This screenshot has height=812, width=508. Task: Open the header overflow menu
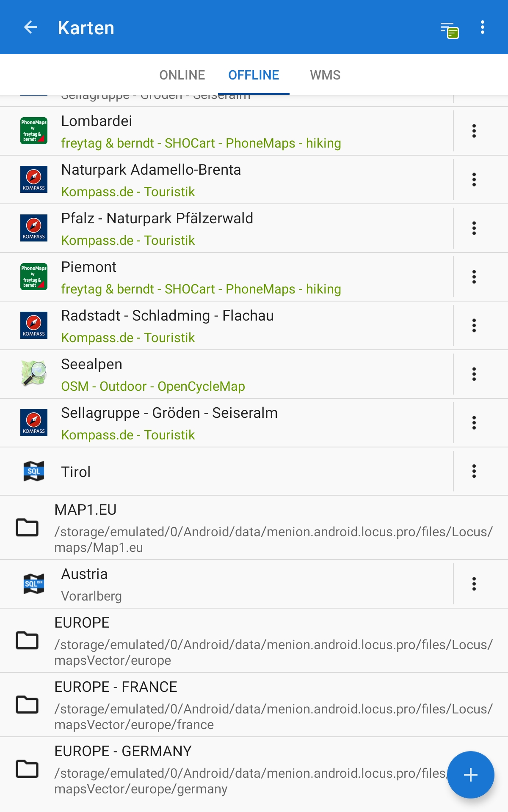[482, 27]
